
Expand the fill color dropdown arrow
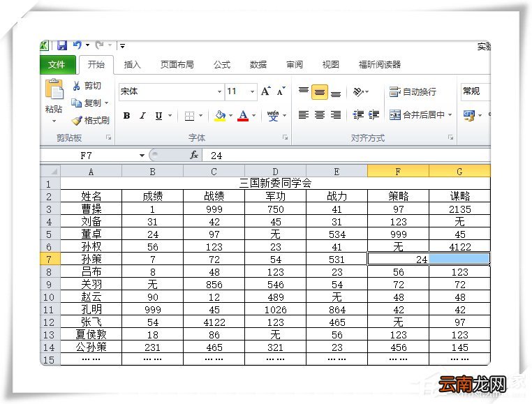[x=230, y=116]
